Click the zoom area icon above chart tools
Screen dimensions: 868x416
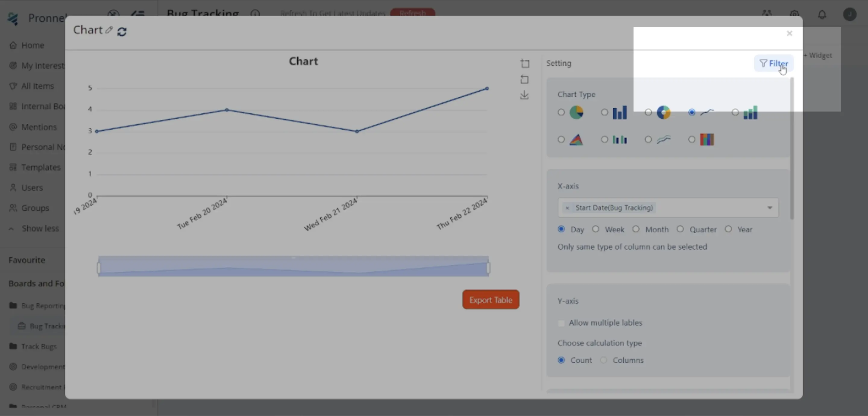(525, 63)
